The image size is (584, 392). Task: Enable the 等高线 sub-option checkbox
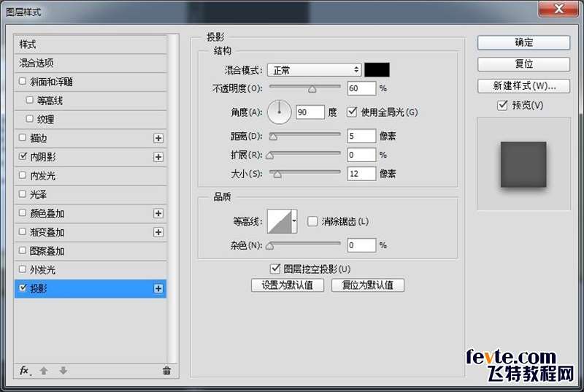pos(30,100)
